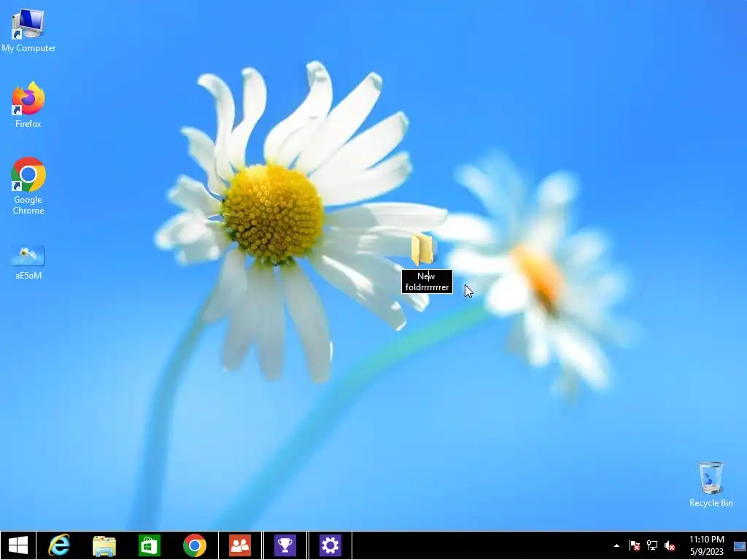Click the My Computer label text

(28, 48)
